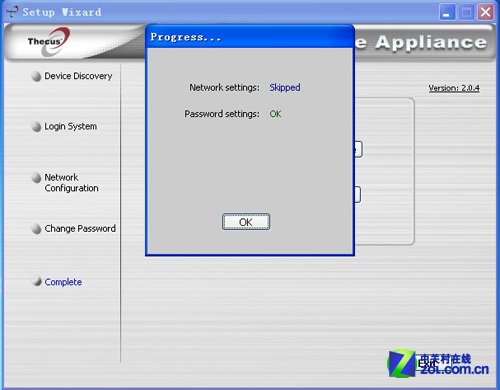Click the bullet beside Login System
The height and width of the screenshot is (390, 500).
(x=36, y=127)
